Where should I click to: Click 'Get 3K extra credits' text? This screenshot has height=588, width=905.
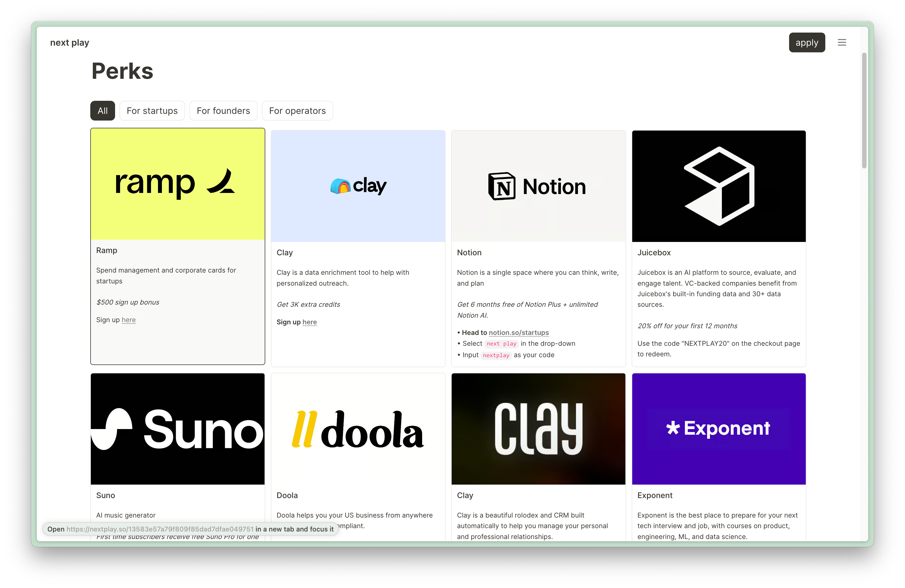[x=308, y=305]
